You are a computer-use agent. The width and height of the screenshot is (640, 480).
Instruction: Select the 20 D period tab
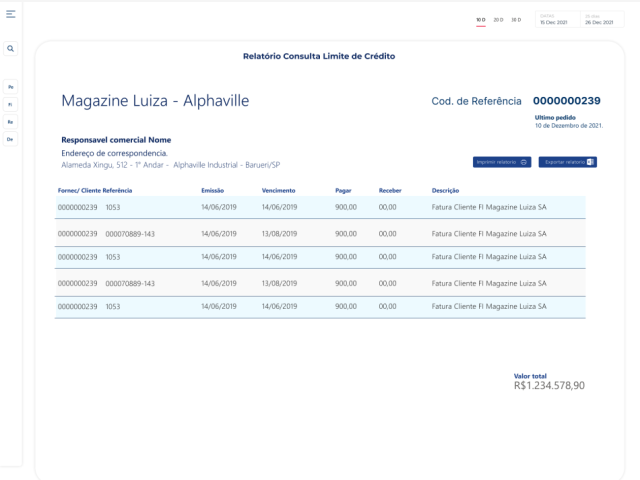tap(498, 20)
